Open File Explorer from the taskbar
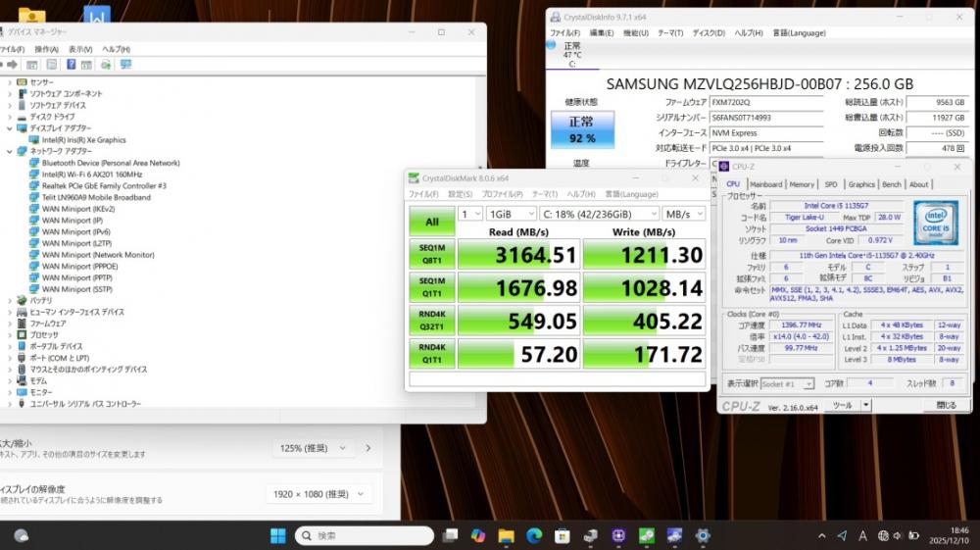Viewport: 980px width, 550px height. click(x=506, y=536)
